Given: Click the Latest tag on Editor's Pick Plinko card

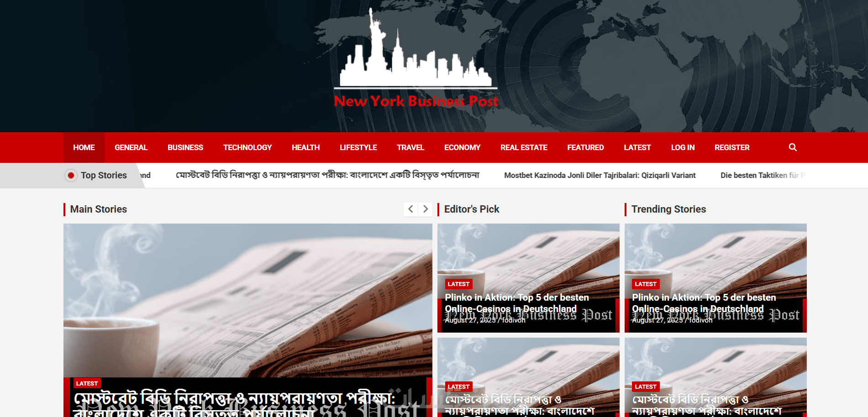Looking at the screenshot, I should tap(458, 284).
